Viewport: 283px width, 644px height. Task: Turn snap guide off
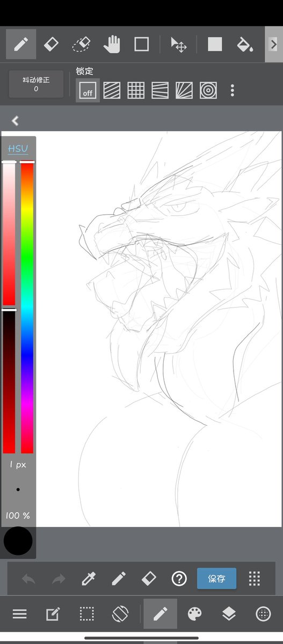[x=88, y=90]
